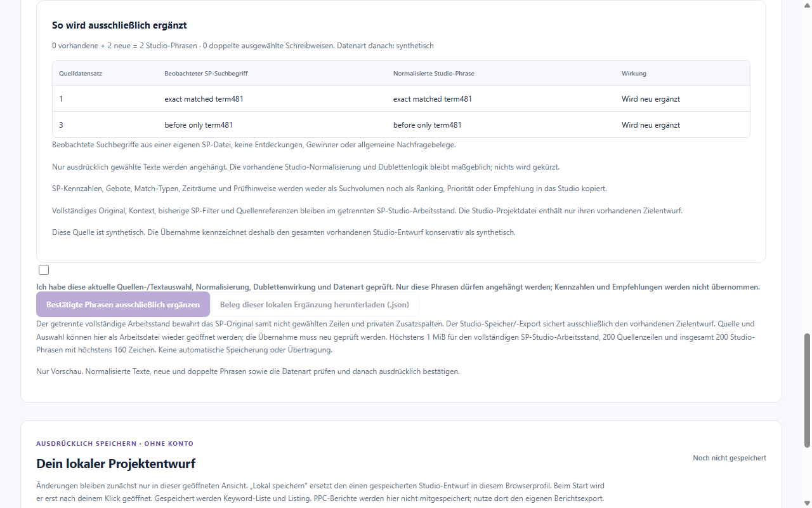
Task: Click 'Bestätigte Phrasen ausschließlich ergänzen' button
Action: click(123, 304)
